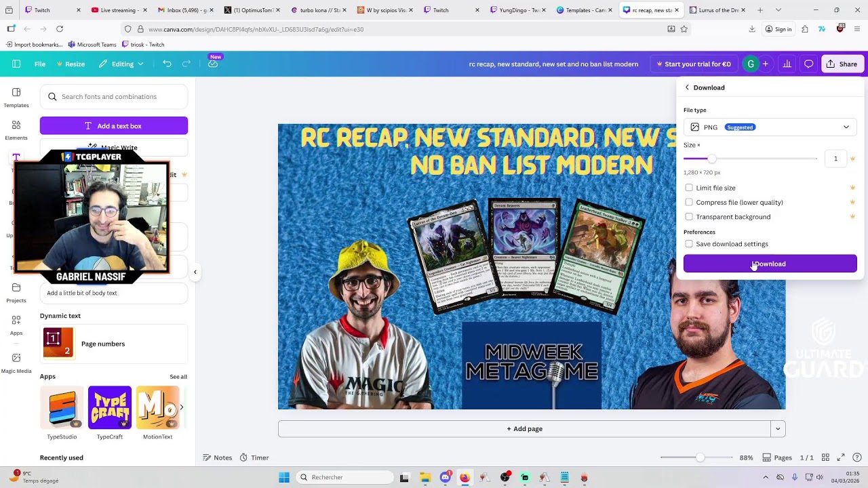
Task: Enable the Transparent background checkbox
Action: click(689, 216)
